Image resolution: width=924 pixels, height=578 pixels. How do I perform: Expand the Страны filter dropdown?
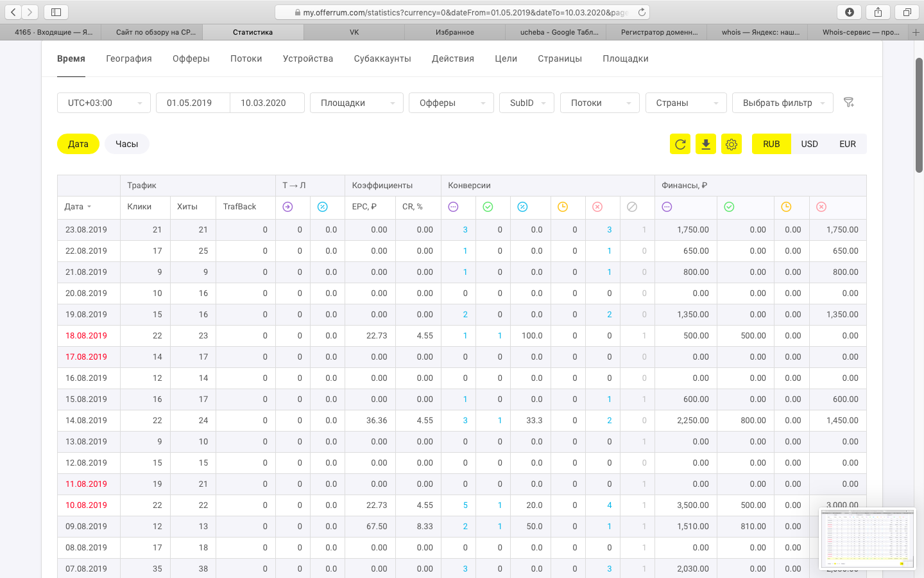(685, 103)
